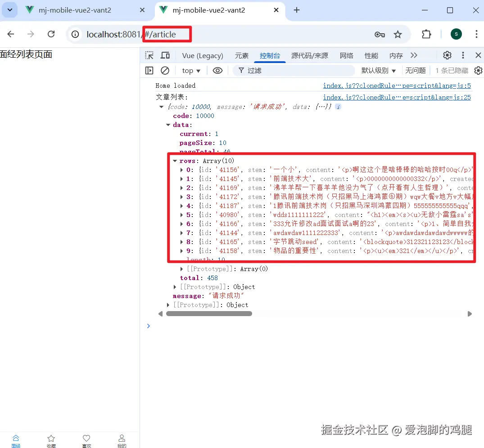This screenshot has height=448, width=484.
Task: Open the 面经 home tab
Action: click(16, 441)
